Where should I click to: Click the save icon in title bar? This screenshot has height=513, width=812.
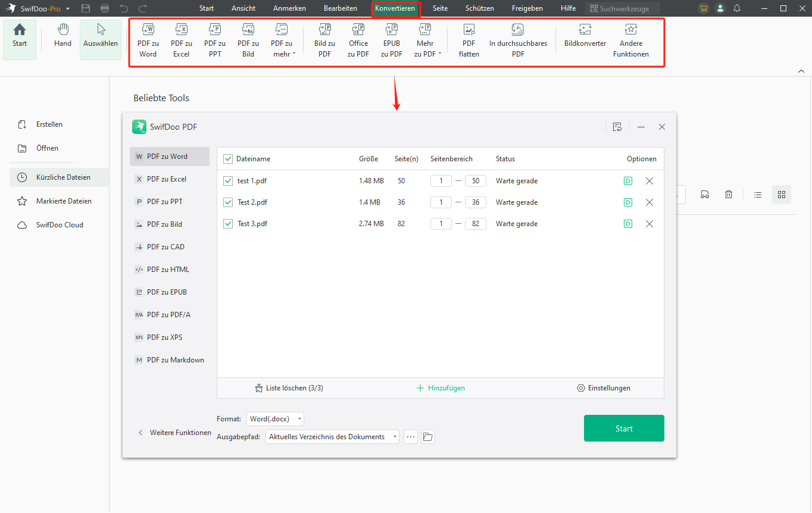click(86, 8)
